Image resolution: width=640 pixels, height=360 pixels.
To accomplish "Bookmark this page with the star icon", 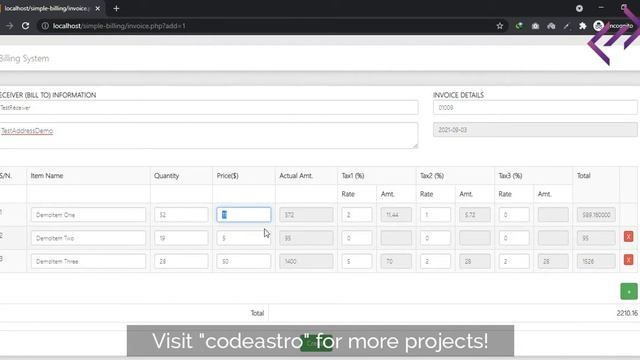I will pyautogui.click(x=500, y=26).
